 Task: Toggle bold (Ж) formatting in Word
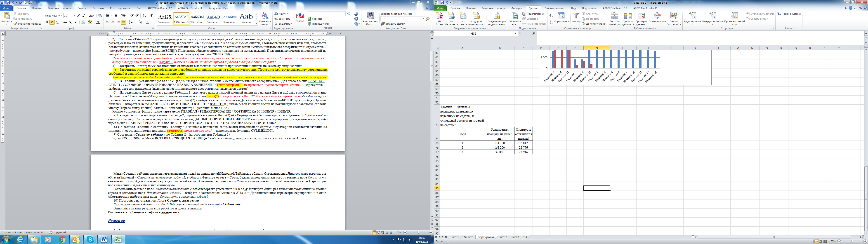(47, 22)
